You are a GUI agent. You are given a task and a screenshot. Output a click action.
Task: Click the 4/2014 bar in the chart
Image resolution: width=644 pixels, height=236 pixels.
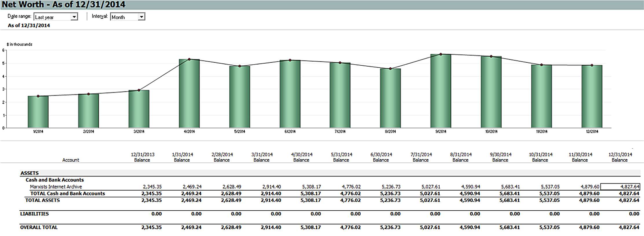click(189, 93)
